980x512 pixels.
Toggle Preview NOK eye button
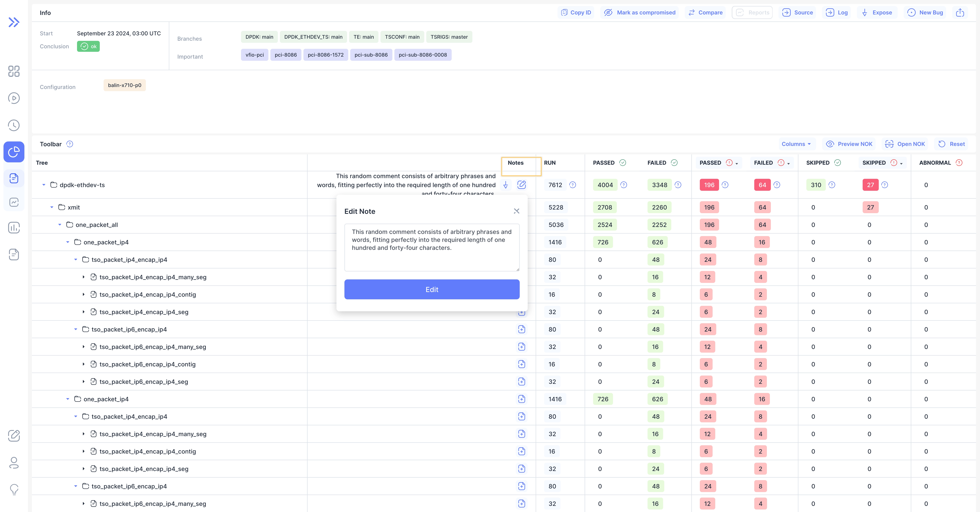(849, 144)
